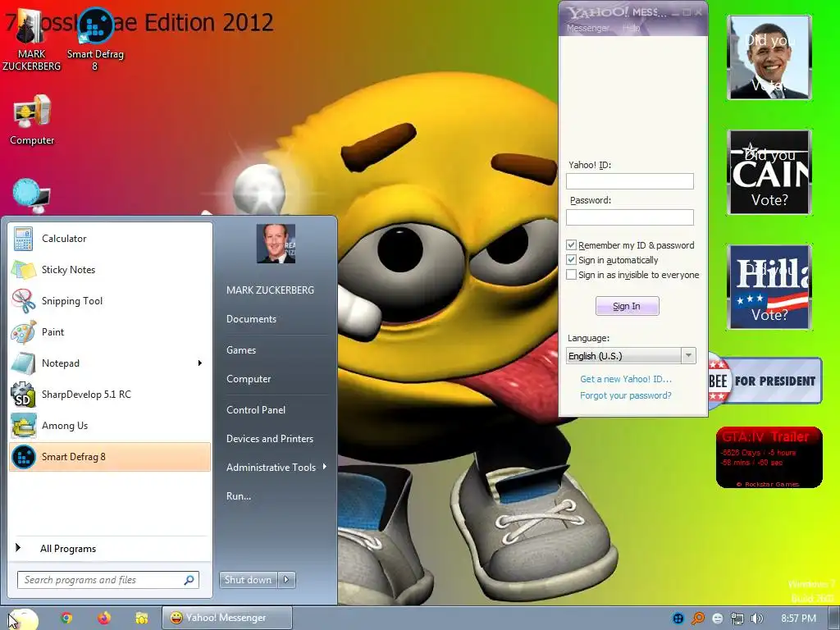
Task: Click the Yahoo! Messenger taskbar button
Action: tap(227, 619)
